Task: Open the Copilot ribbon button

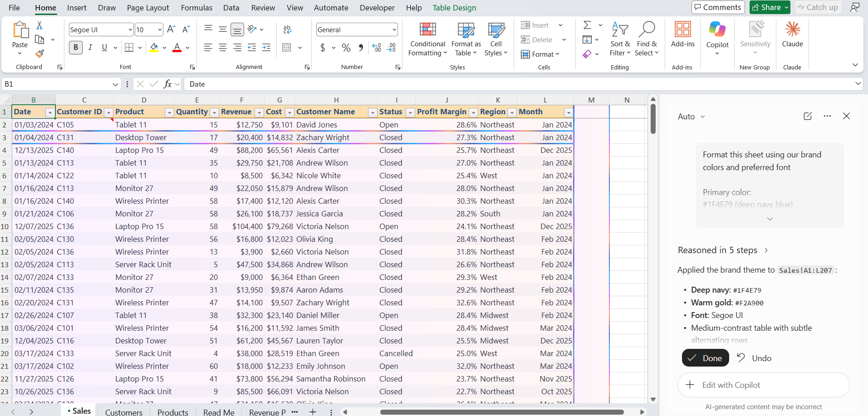Action: (717, 39)
